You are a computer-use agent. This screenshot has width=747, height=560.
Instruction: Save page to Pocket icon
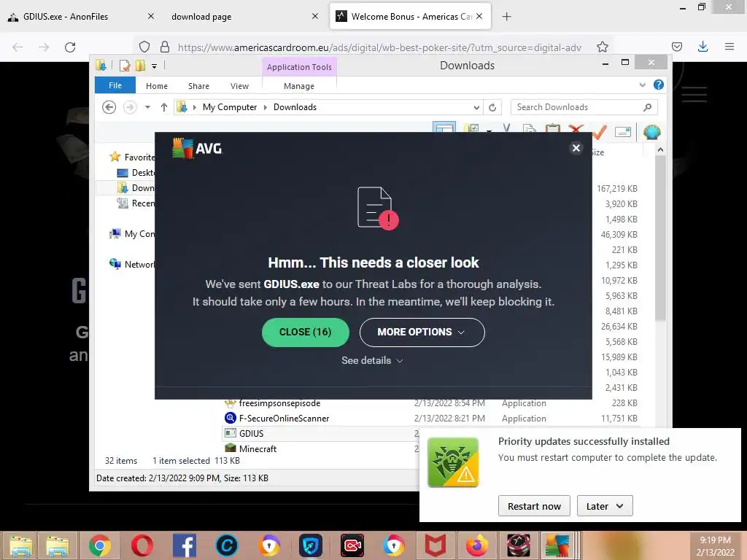pyautogui.click(x=676, y=47)
